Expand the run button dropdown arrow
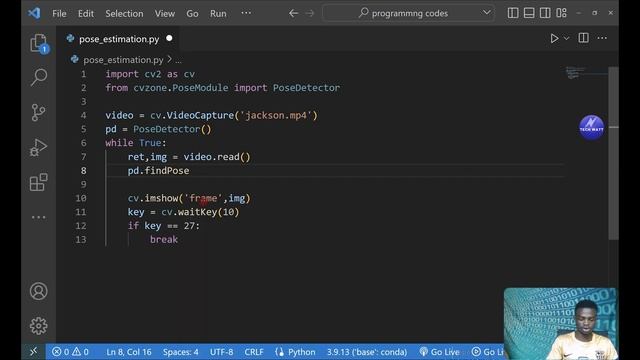This screenshot has height=360, width=640. point(567,38)
